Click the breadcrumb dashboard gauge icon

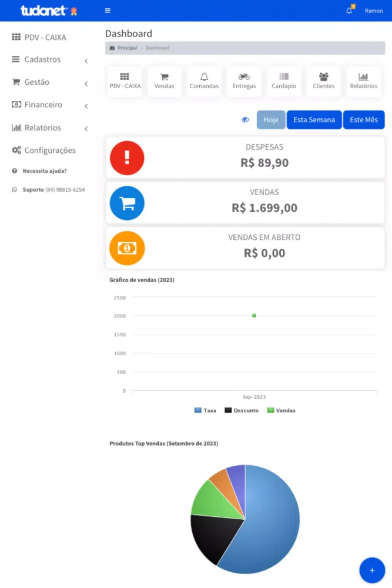point(112,48)
